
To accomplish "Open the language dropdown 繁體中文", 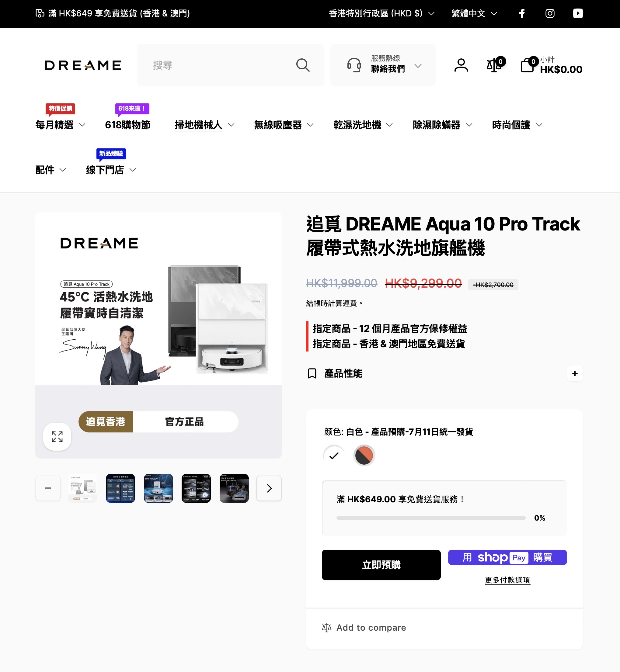I will 474,13.
